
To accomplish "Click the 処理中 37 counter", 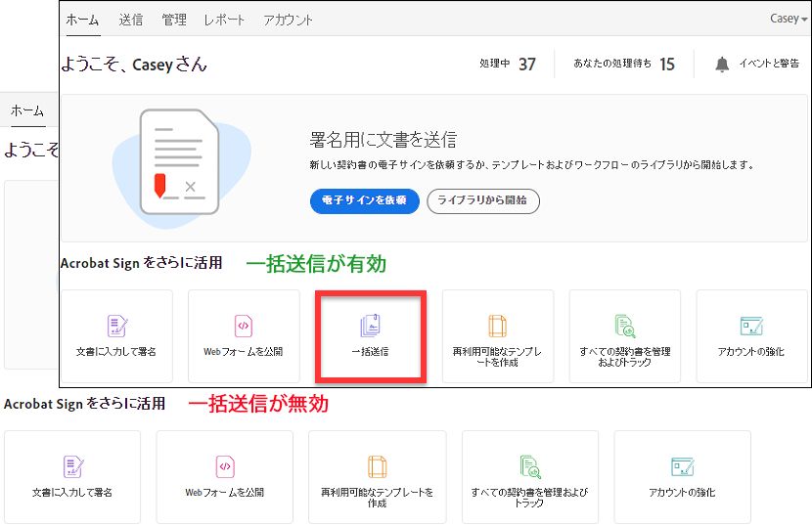I will tap(508, 64).
